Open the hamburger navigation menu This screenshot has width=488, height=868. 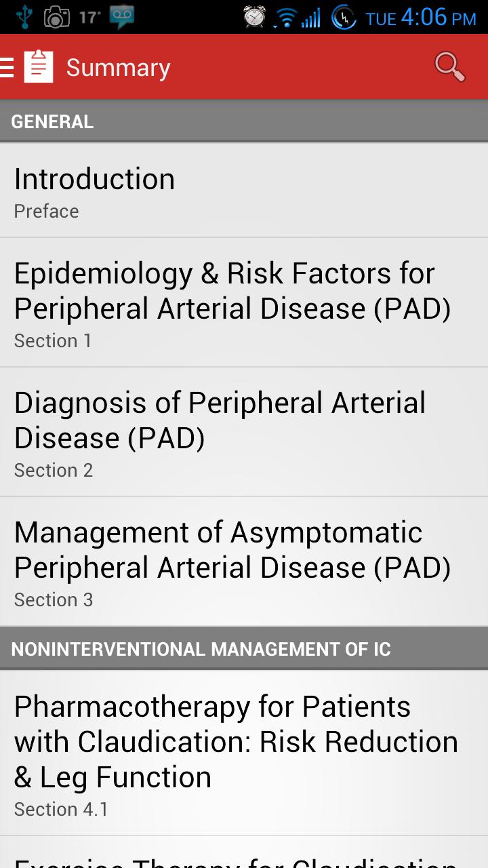click(7, 67)
